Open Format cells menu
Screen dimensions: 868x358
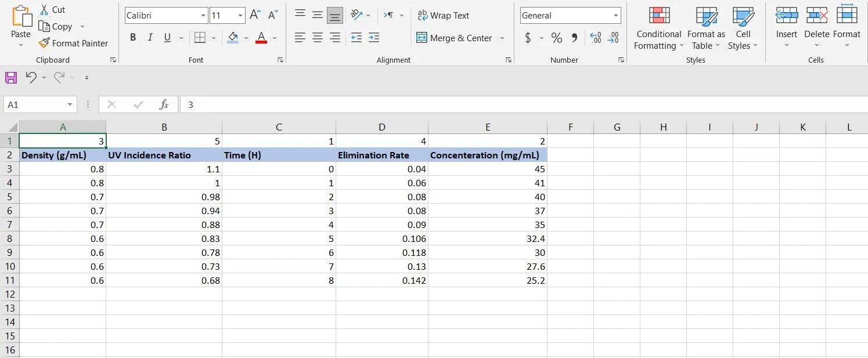[847, 27]
